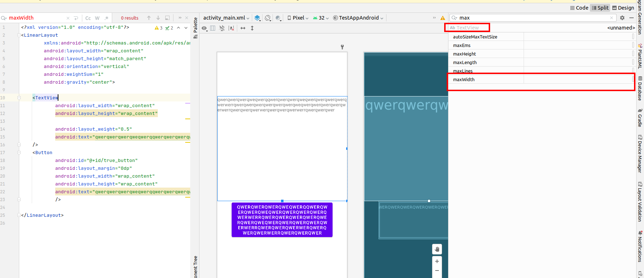644x278 pixels.
Task: Collapse the LinearLayout fold marker on line 2
Action: 19,35
